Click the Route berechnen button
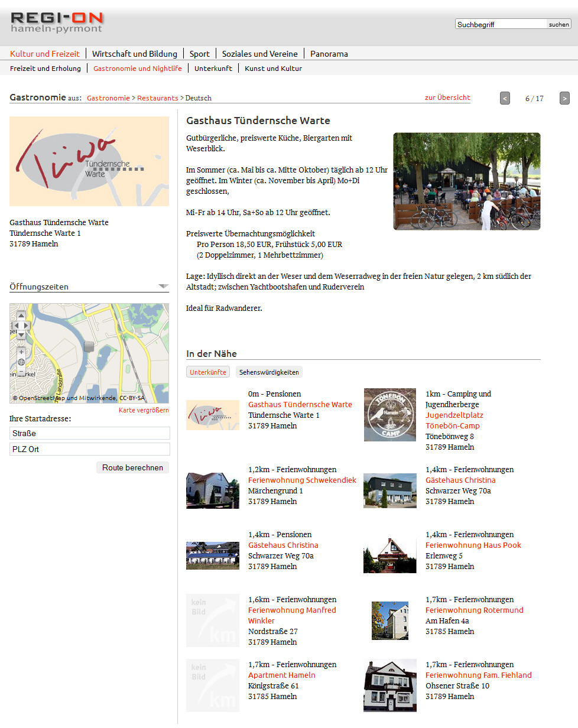The width and height of the screenshot is (578, 728). 132,467
